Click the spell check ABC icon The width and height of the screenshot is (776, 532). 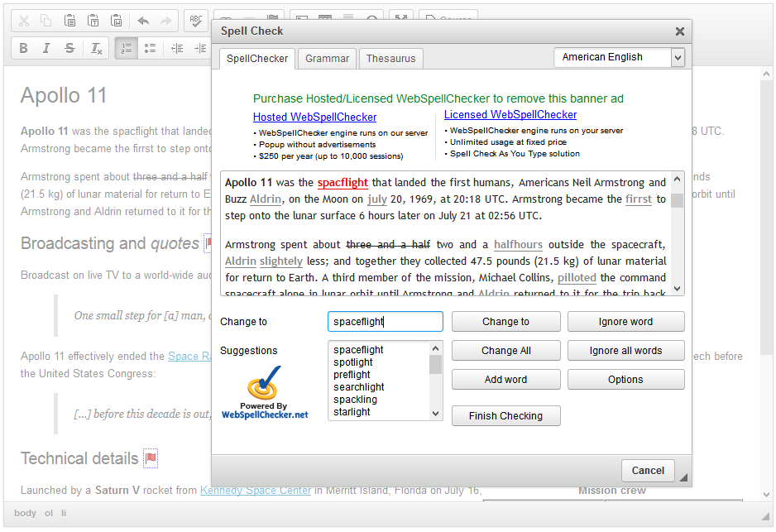pos(196,21)
